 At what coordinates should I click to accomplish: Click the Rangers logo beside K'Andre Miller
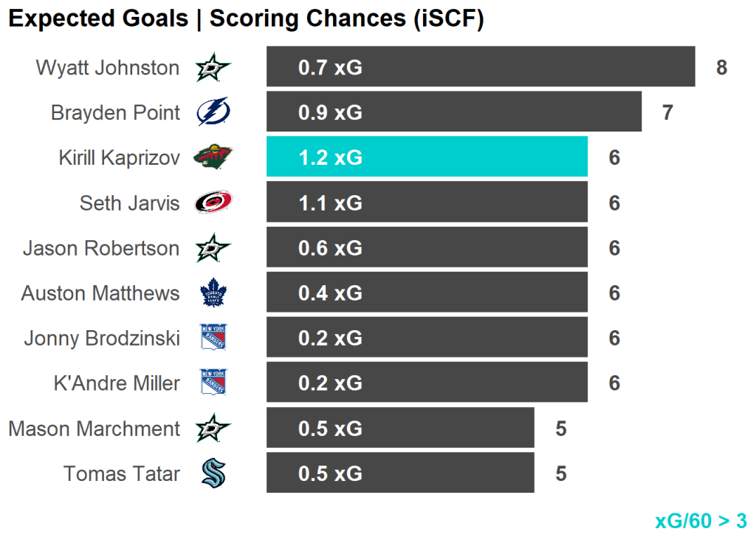pos(213,383)
